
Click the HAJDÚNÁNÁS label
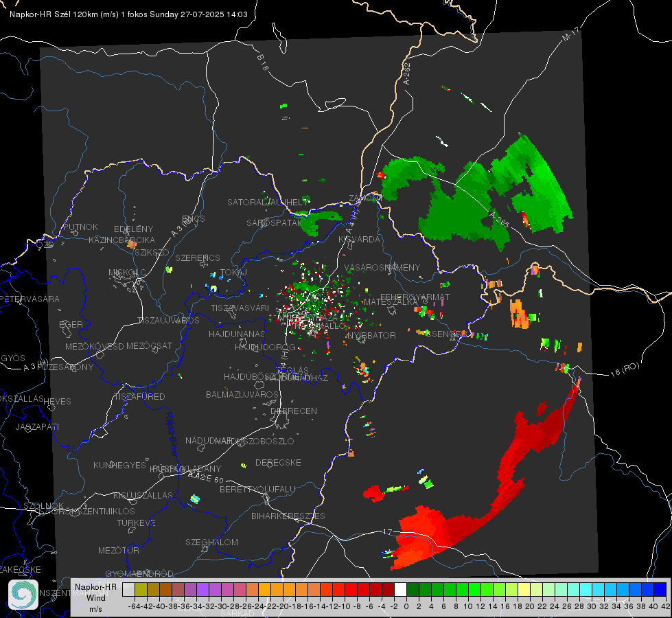coord(237,334)
